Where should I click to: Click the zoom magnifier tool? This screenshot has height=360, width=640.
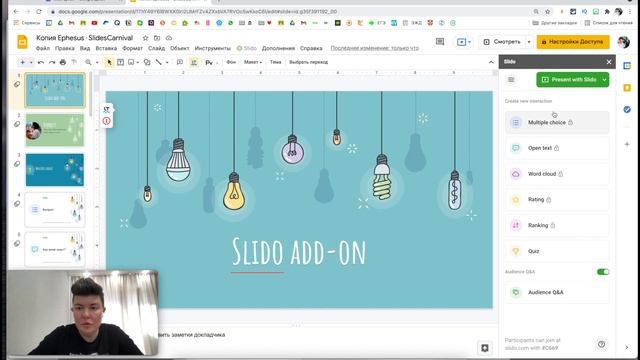click(x=88, y=62)
